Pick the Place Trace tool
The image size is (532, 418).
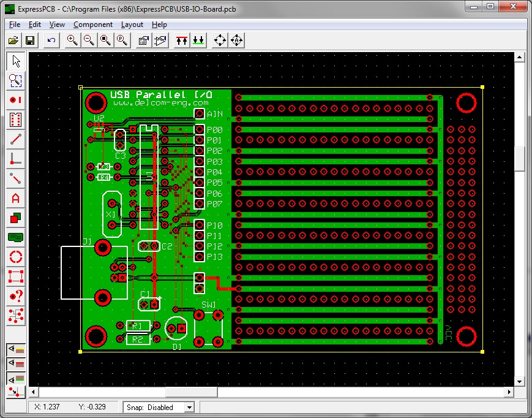tap(15, 140)
